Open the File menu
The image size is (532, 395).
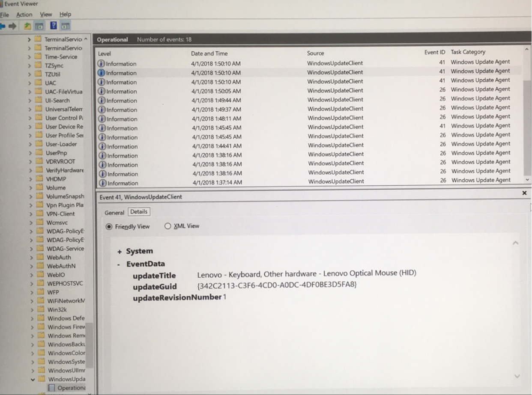pos(4,15)
